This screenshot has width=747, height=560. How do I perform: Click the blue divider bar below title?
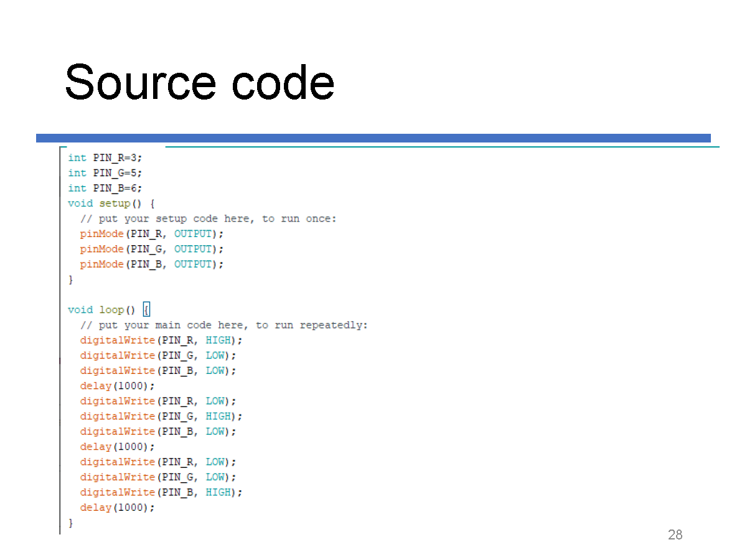click(374, 137)
